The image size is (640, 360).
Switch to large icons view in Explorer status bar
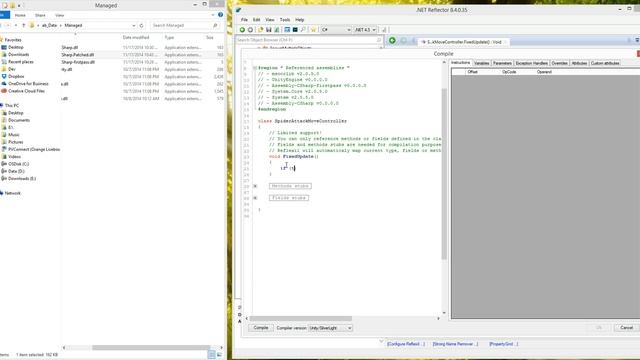219,355
